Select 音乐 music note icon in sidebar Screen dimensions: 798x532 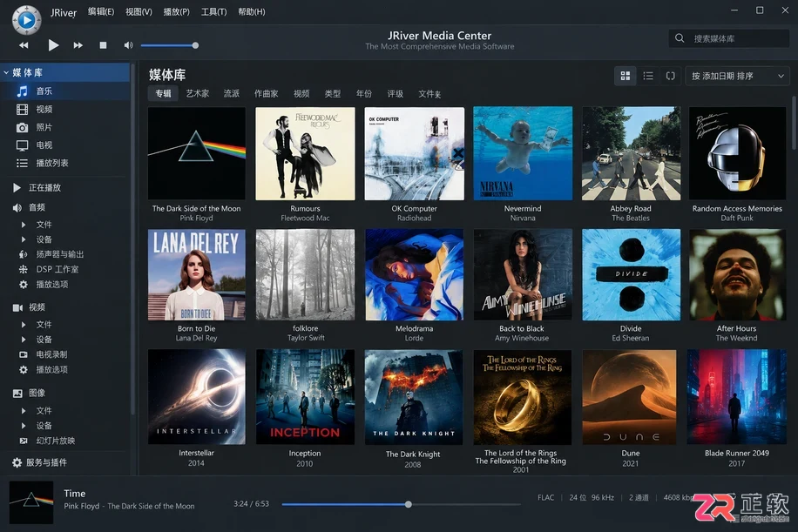(x=22, y=91)
